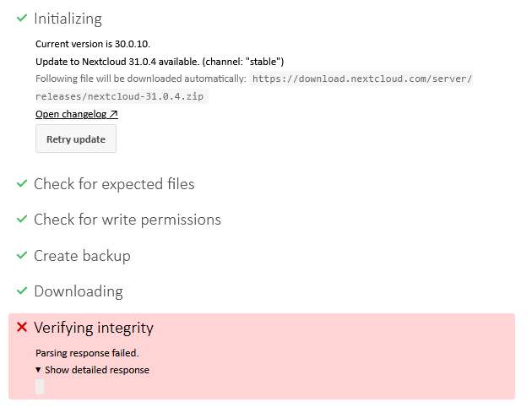The image size is (532, 413).
Task: Click the checkmark next to Check for expected files
Action: 22,183
